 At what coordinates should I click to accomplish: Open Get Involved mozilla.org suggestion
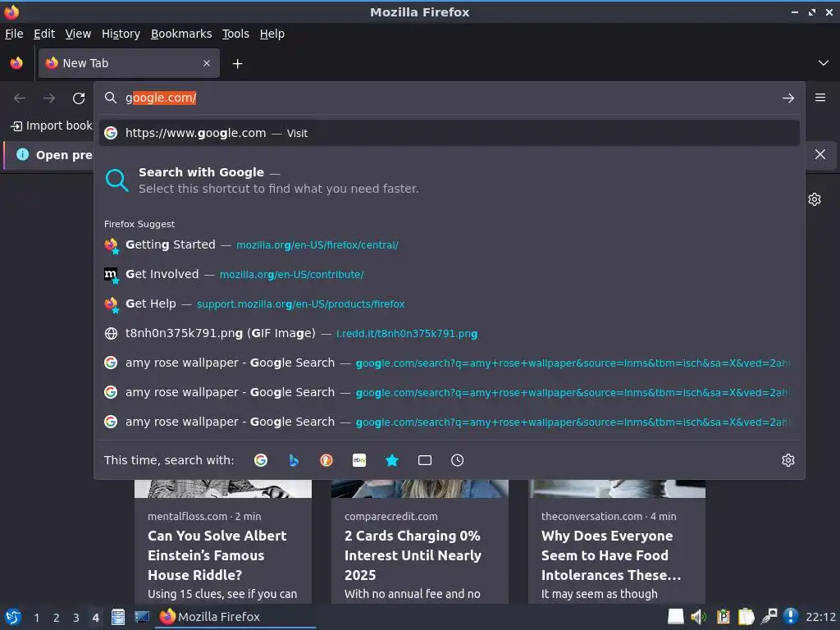click(x=449, y=274)
